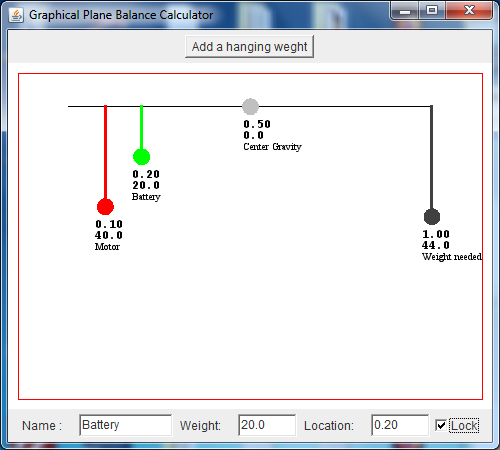Screen dimensions: 500x450
Task: Click the Weight: label
Action: click(x=200, y=426)
